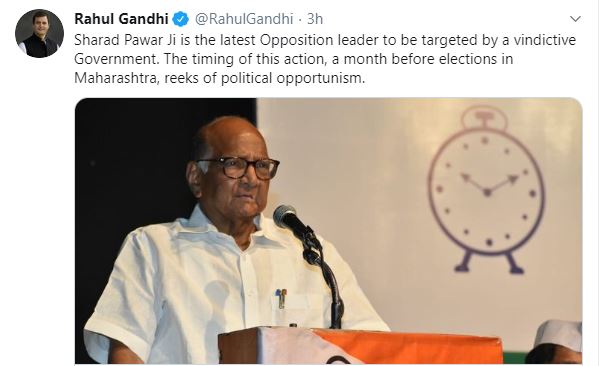
Task: Click the clock symbol in the photo
Action: (x=487, y=190)
